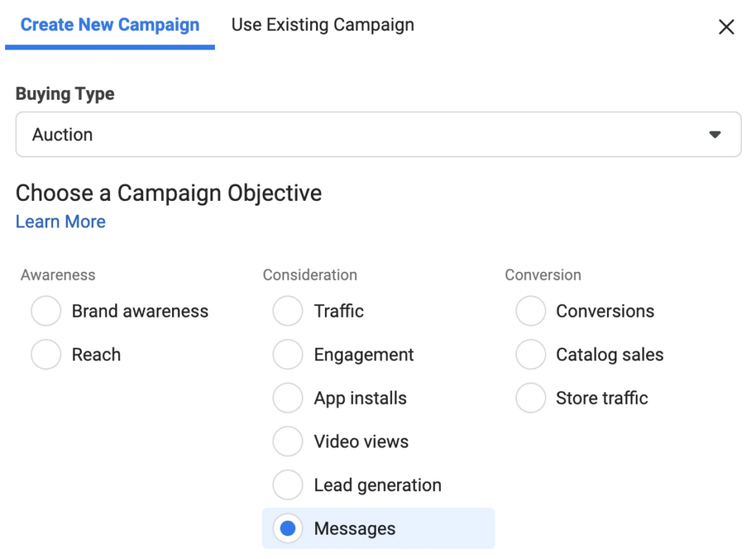Open the Buying Type dropdown
756x559 pixels.
point(378,134)
